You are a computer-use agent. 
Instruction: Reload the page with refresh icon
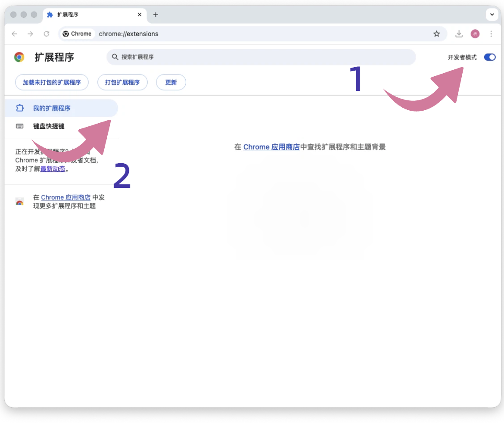point(47,34)
